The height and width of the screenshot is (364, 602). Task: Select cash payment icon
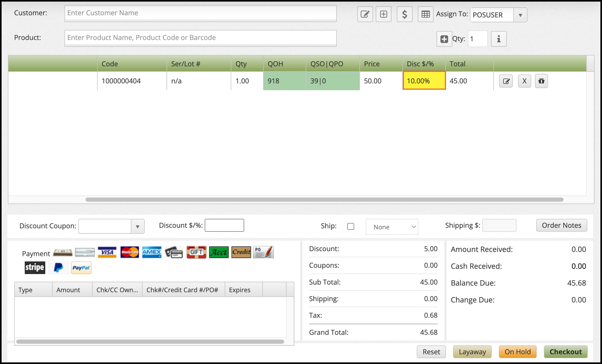(x=63, y=253)
